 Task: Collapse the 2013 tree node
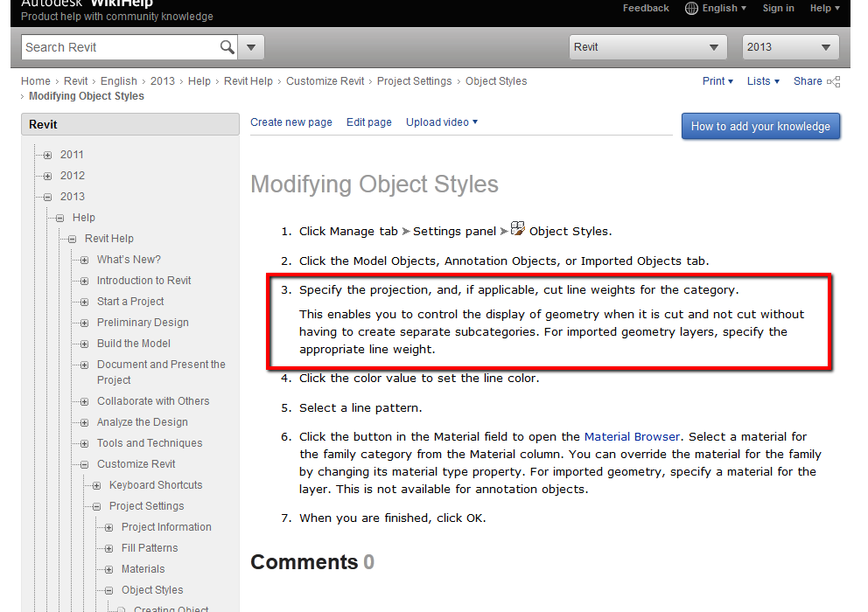pos(47,197)
